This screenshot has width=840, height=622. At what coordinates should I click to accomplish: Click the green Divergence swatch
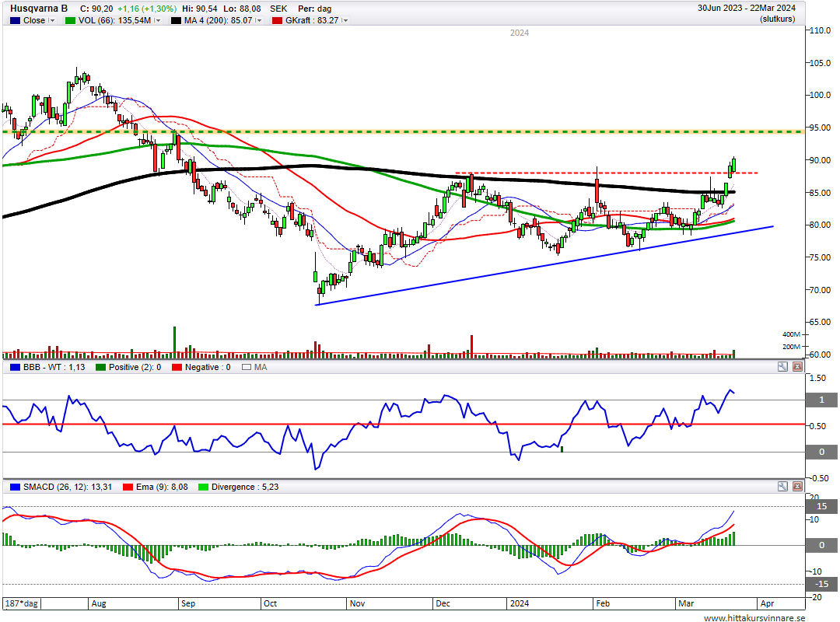tap(204, 487)
